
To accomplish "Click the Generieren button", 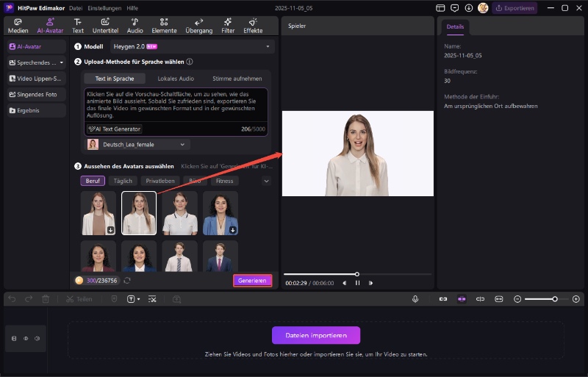I will tap(252, 281).
